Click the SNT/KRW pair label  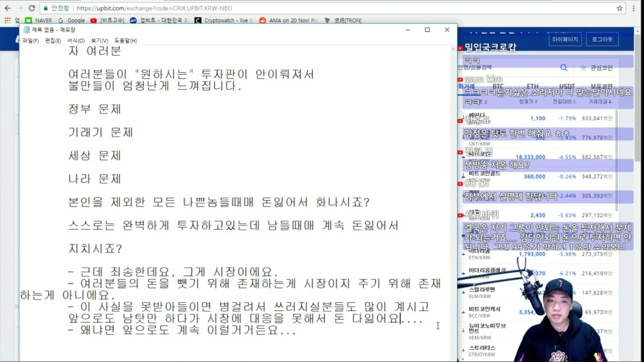479,144
